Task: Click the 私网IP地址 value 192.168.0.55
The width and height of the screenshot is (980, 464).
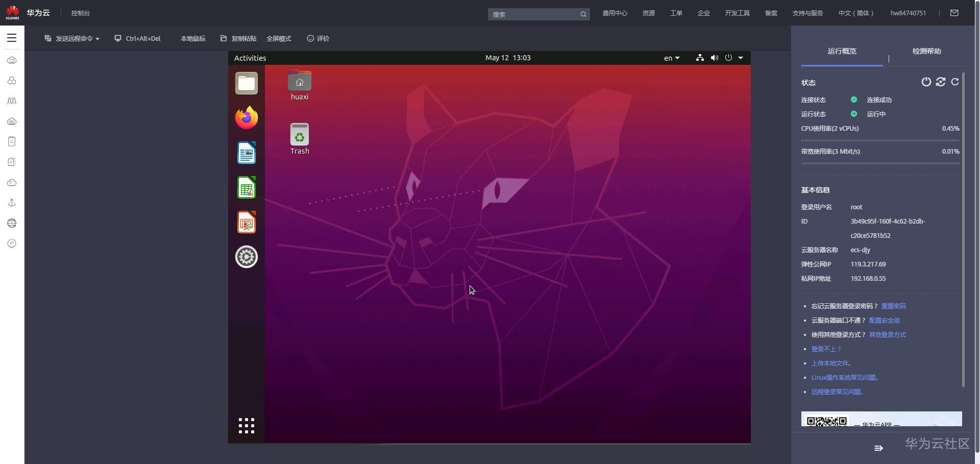Action: [x=868, y=279]
